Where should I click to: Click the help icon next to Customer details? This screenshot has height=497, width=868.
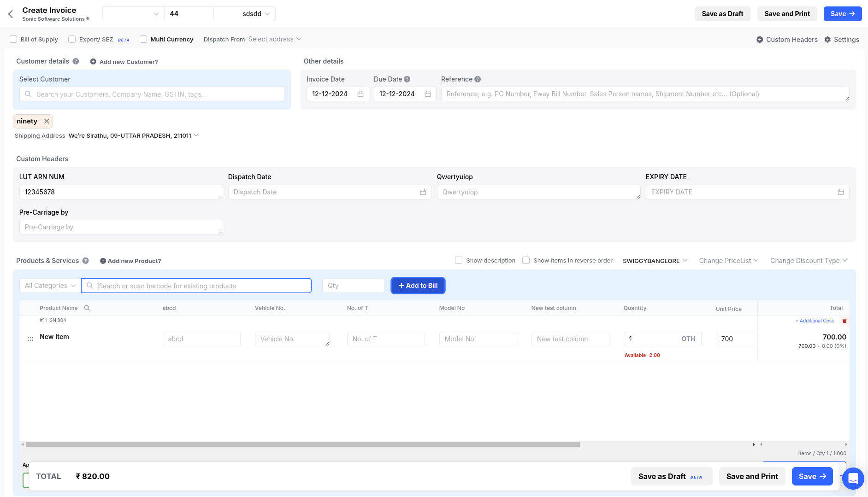coord(76,61)
